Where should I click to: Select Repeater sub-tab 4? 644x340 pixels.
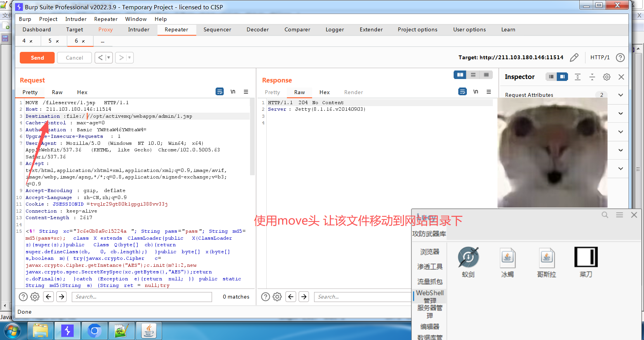[x=24, y=41]
